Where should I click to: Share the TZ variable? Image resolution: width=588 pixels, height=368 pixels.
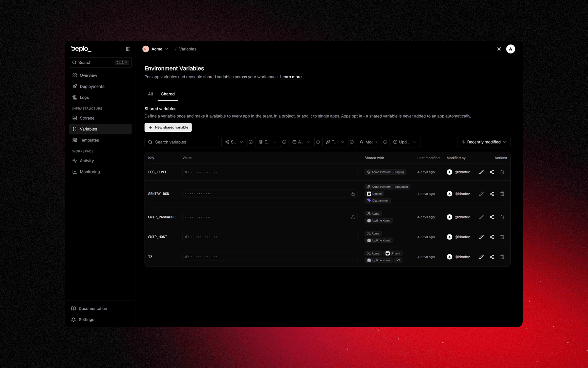492,257
